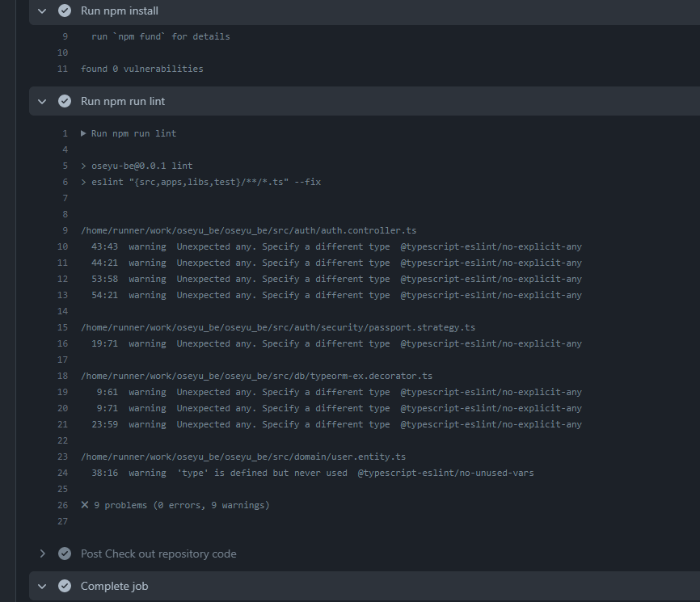The height and width of the screenshot is (602, 700).
Task: Click success check icon for Complete job
Action: pyautogui.click(x=65, y=586)
